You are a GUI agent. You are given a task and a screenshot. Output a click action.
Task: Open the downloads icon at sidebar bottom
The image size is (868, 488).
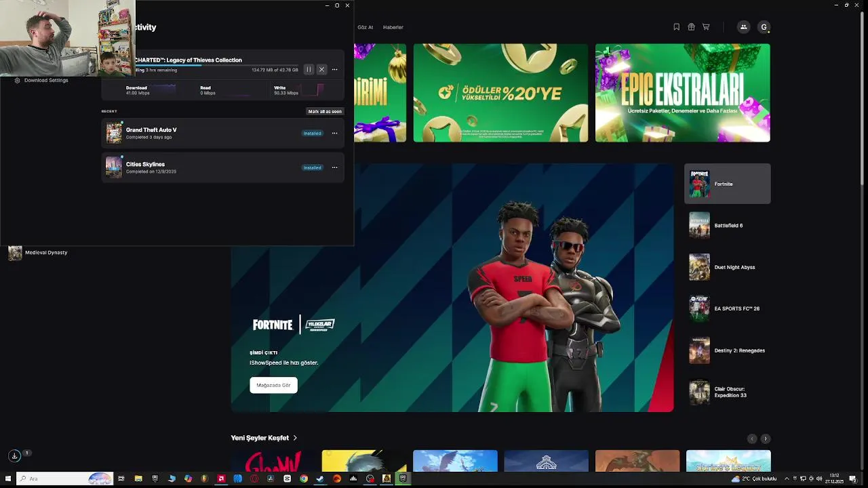(14, 456)
